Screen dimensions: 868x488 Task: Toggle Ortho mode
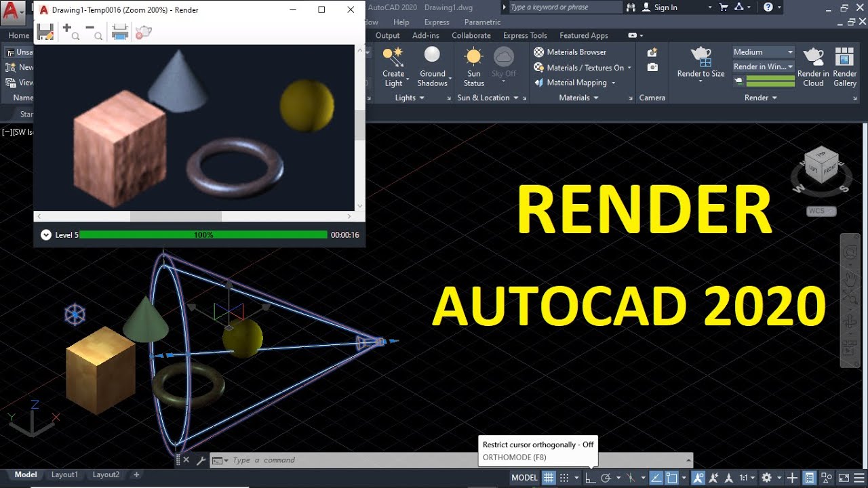[x=591, y=478]
